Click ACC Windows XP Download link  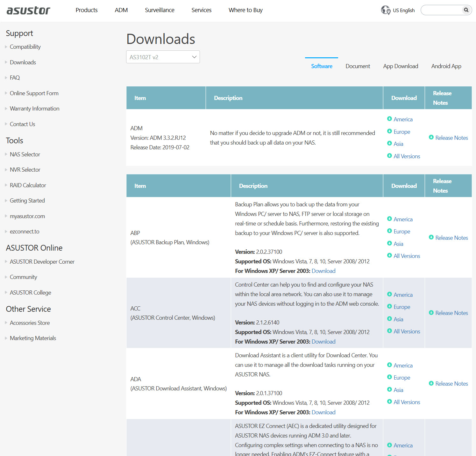pos(323,342)
